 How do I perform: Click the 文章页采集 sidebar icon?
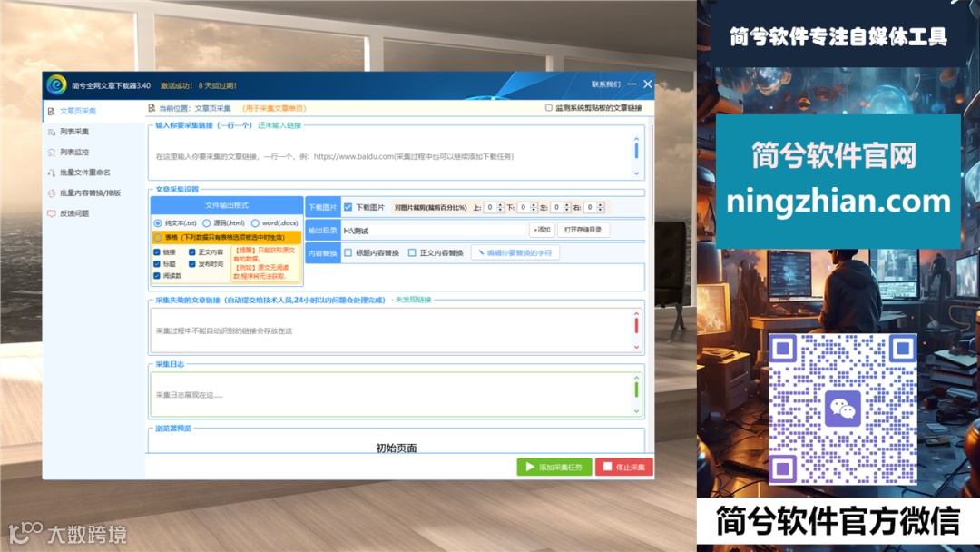tap(51, 112)
